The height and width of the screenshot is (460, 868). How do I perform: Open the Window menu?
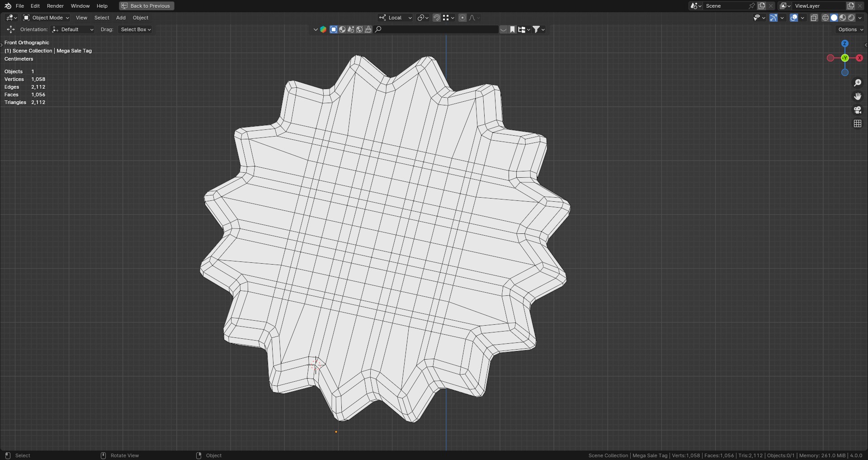pos(80,6)
